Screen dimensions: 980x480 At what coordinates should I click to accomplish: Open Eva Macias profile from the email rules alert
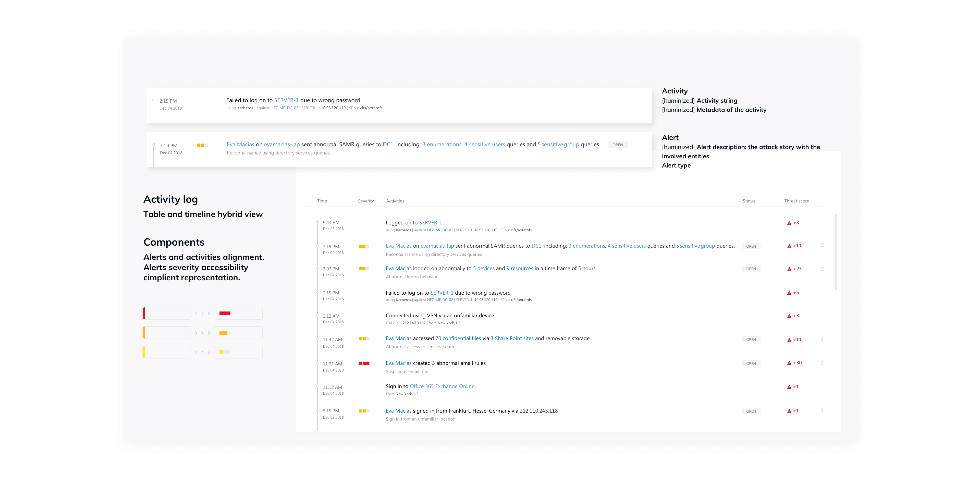click(398, 363)
